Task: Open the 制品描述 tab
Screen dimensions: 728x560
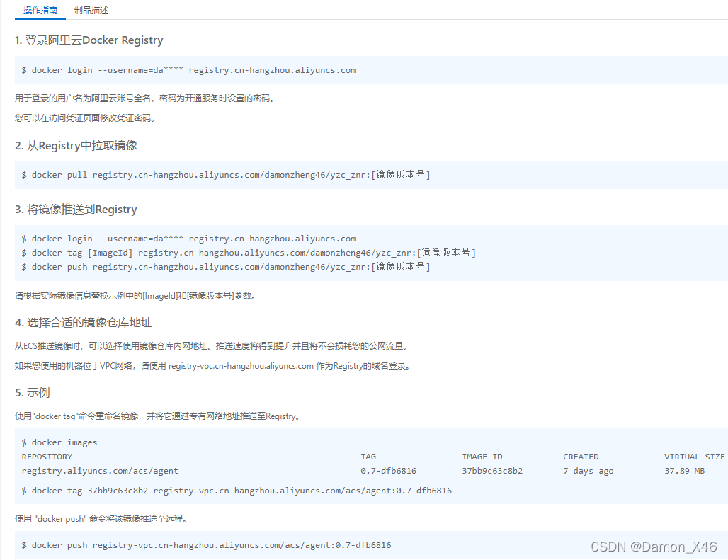Action: pyautogui.click(x=91, y=10)
